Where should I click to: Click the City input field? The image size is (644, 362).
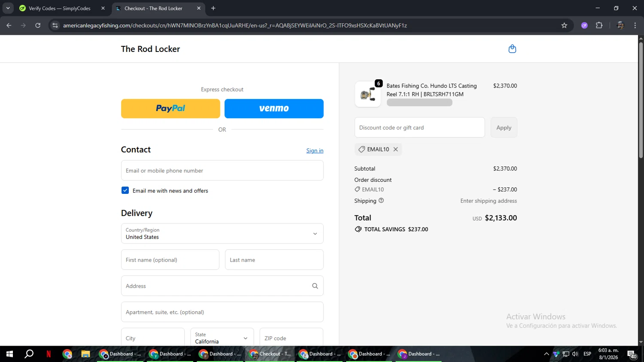click(x=153, y=338)
